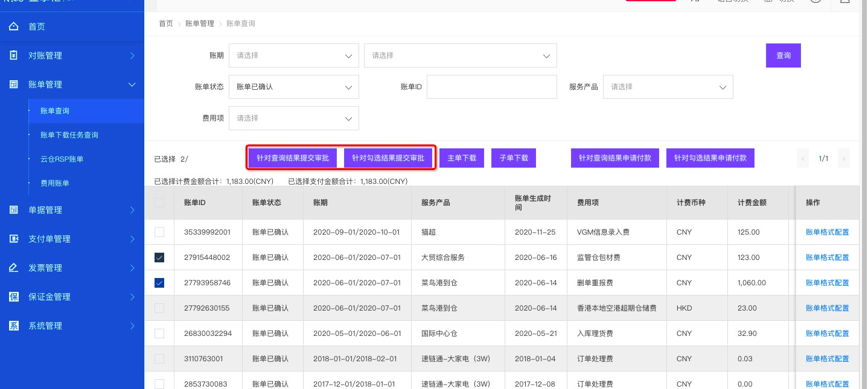
Task: Go to the previous page arrow
Action: pyautogui.click(x=803, y=159)
